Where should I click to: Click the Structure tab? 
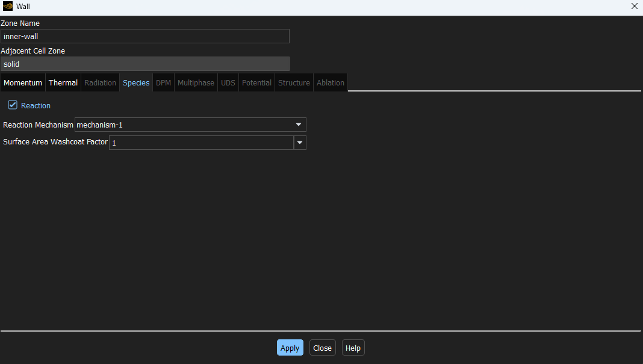(294, 83)
